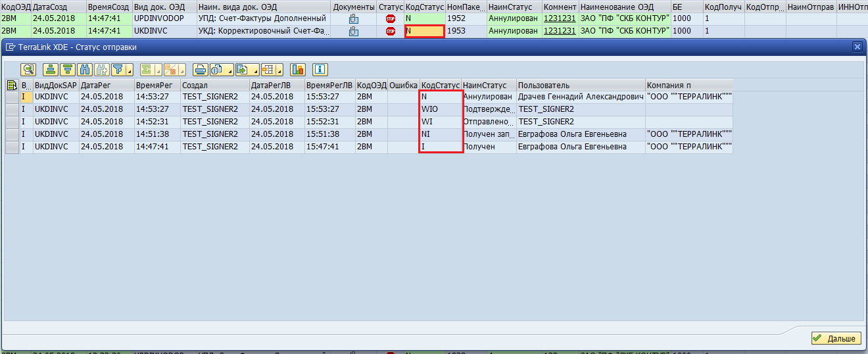Sort rows in descending order

(x=67, y=70)
